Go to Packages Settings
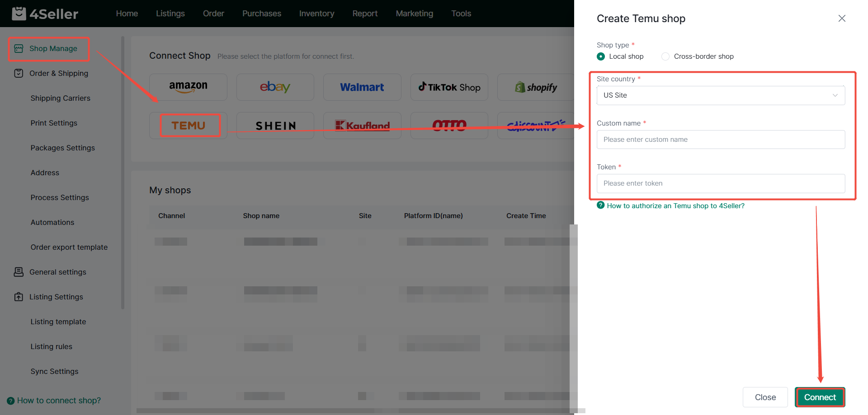 pos(63,148)
